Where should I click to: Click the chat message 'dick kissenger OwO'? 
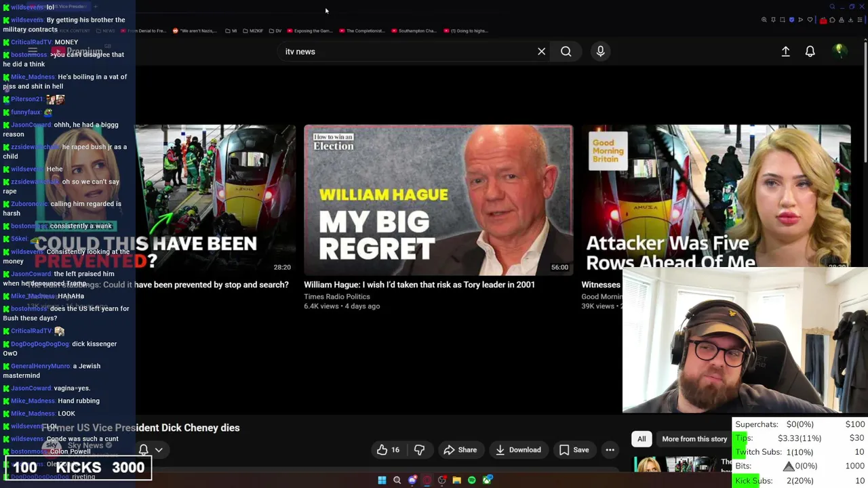coord(60,348)
